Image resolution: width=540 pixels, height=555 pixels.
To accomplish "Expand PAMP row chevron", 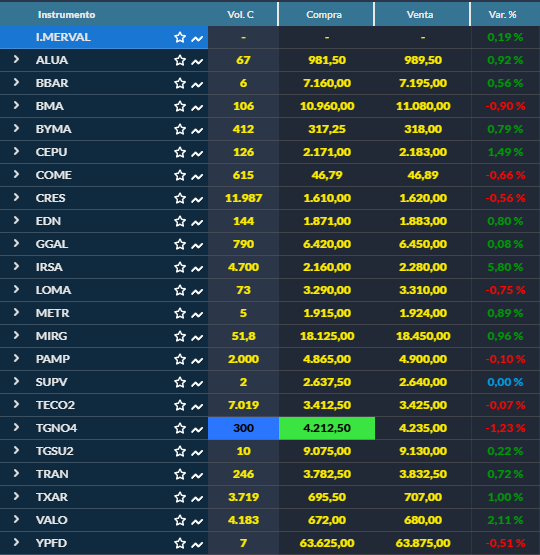I will 16,358.
